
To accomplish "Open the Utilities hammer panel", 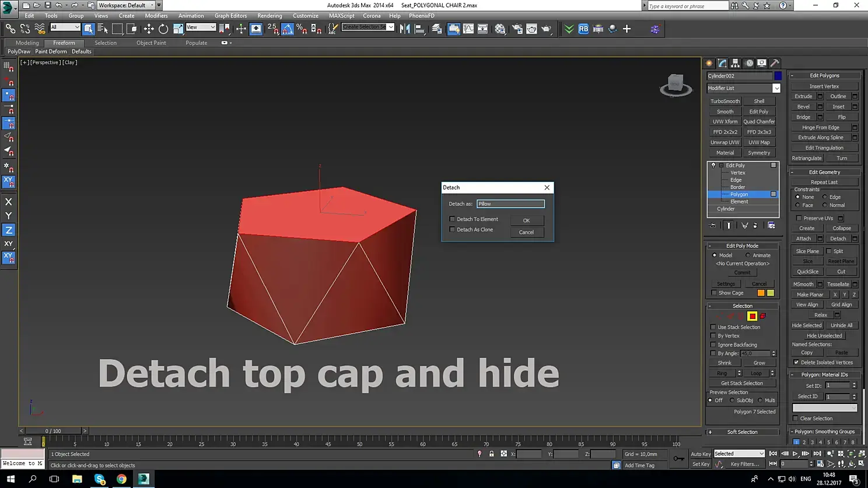I will pyautogui.click(x=775, y=63).
